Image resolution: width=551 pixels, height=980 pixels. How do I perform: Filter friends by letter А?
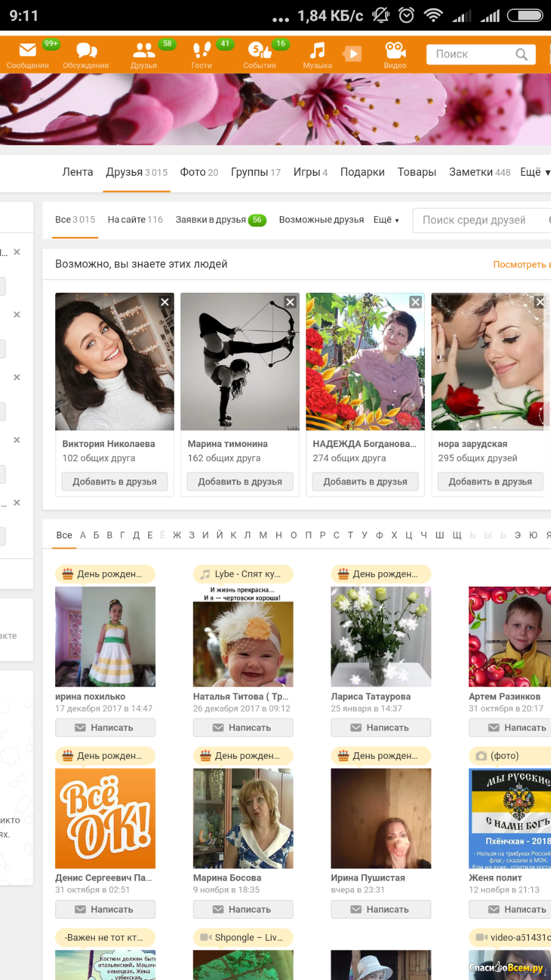(x=83, y=535)
